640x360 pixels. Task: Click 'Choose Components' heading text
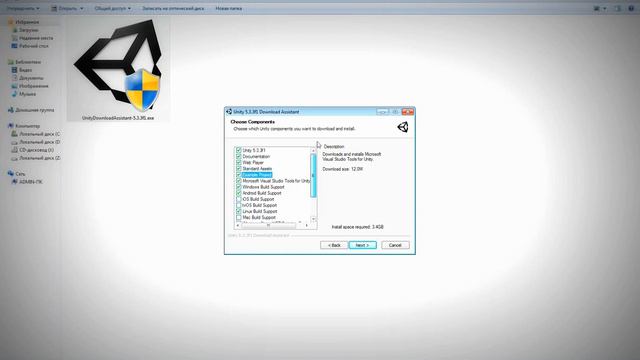[x=252, y=122]
